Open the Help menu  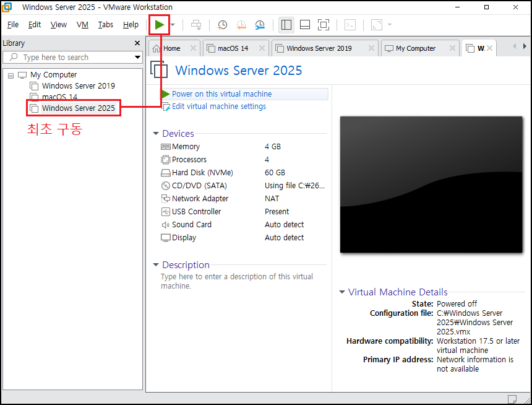click(x=131, y=25)
